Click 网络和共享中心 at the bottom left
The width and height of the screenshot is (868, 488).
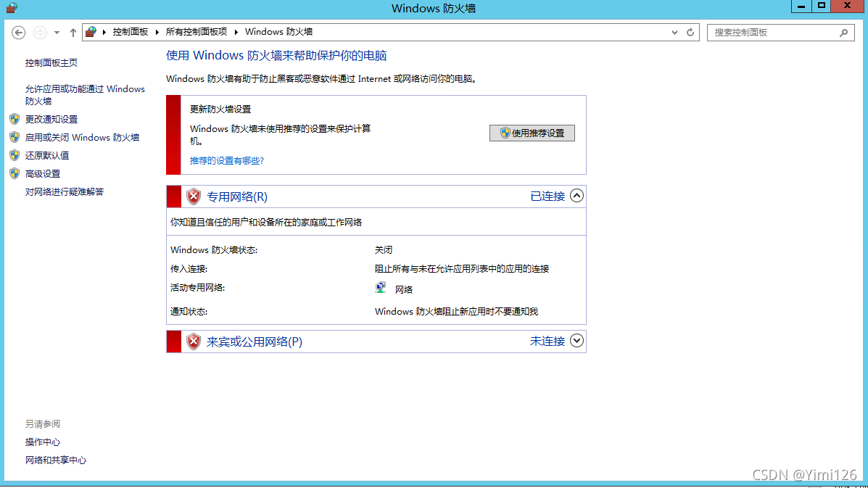pos(56,460)
